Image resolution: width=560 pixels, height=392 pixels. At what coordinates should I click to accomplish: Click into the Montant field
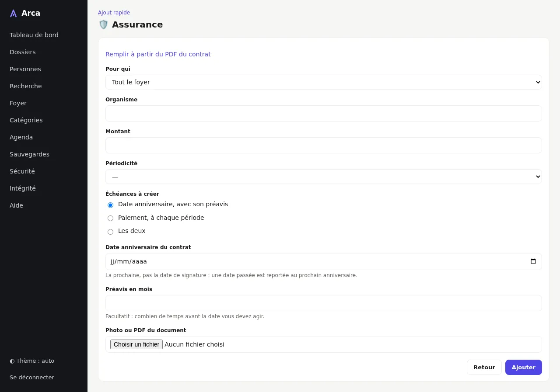tap(324, 145)
